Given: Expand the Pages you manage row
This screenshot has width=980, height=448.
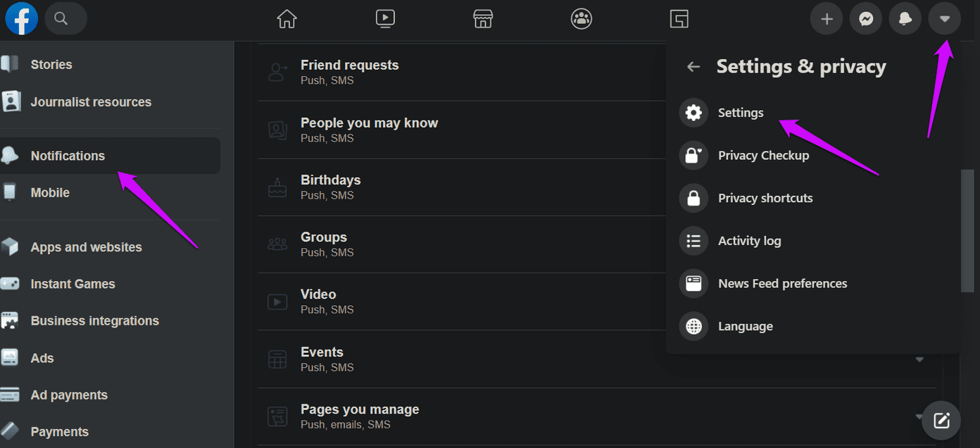Looking at the screenshot, I should click(596, 416).
